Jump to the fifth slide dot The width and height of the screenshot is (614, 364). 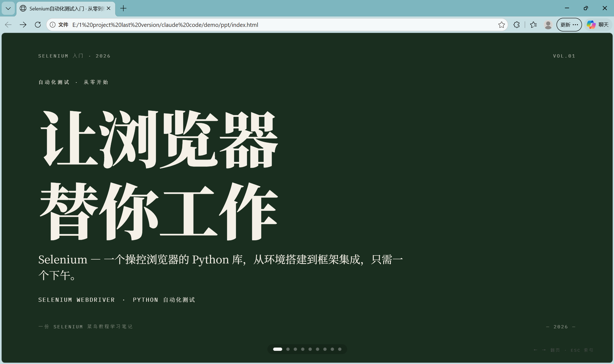pyautogui.click(x=310, y=349)
